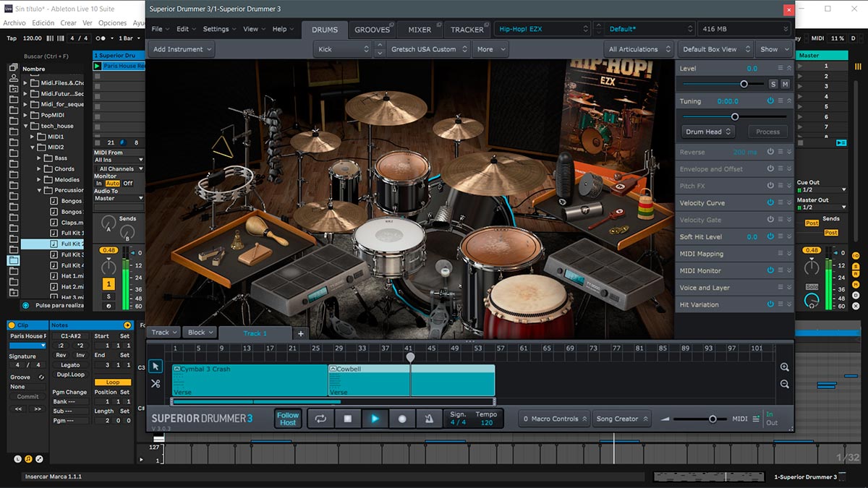Viewport: 868px width, 488px height.
Task: Zoom out the song track timeline
Action: (785, 384)
